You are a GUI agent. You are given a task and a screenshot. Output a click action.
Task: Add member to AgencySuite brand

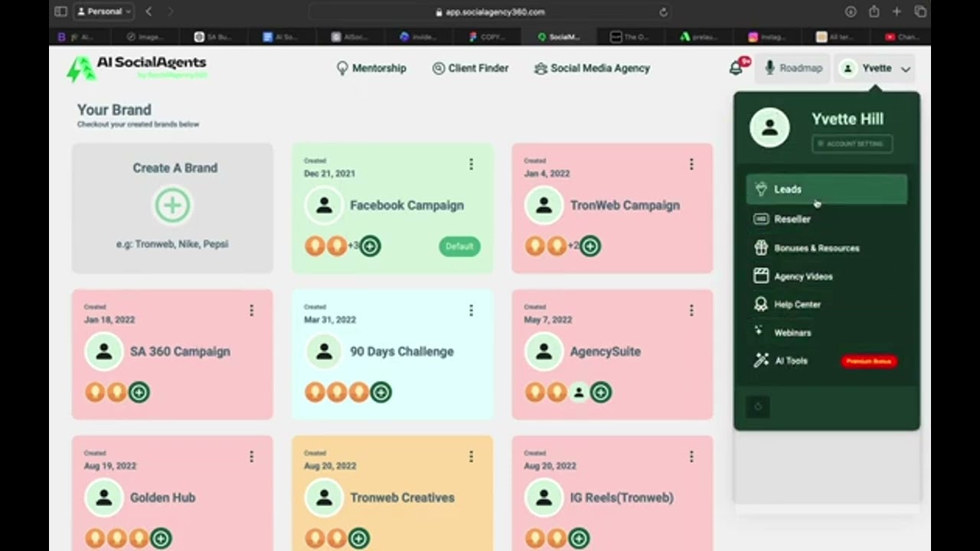pos(601,393)
